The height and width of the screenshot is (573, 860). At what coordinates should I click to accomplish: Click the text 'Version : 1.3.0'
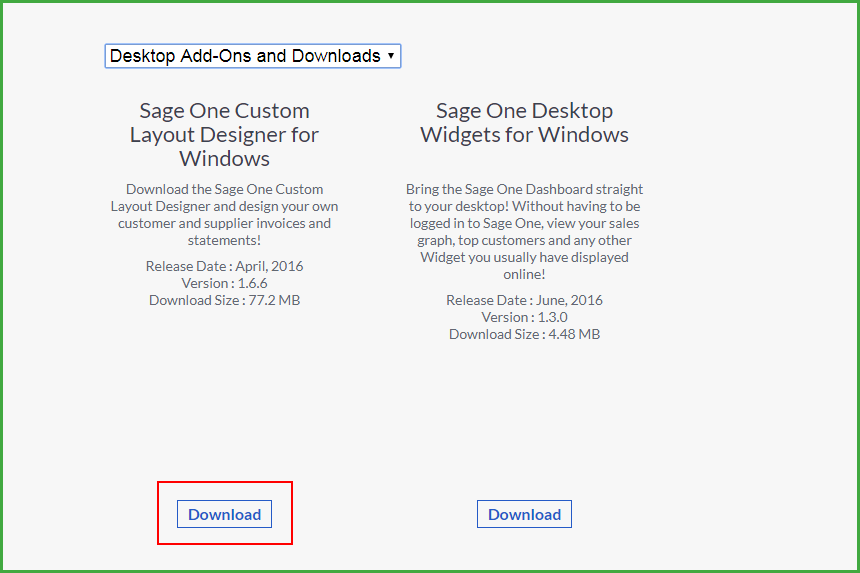[x=524, y=317]
